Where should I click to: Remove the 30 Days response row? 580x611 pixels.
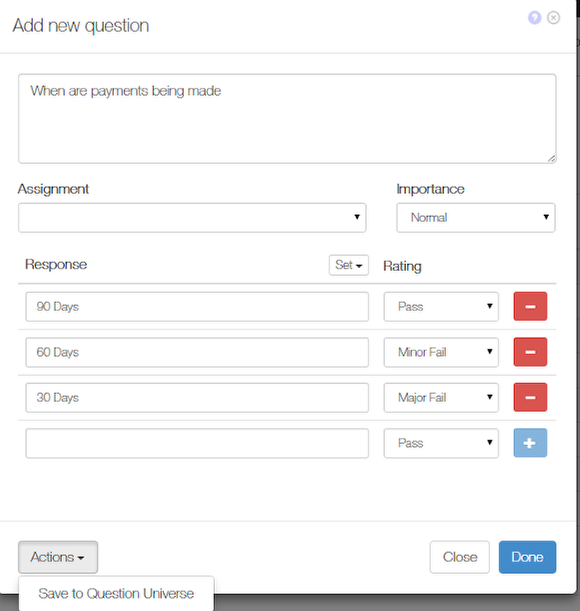(530, 397)
